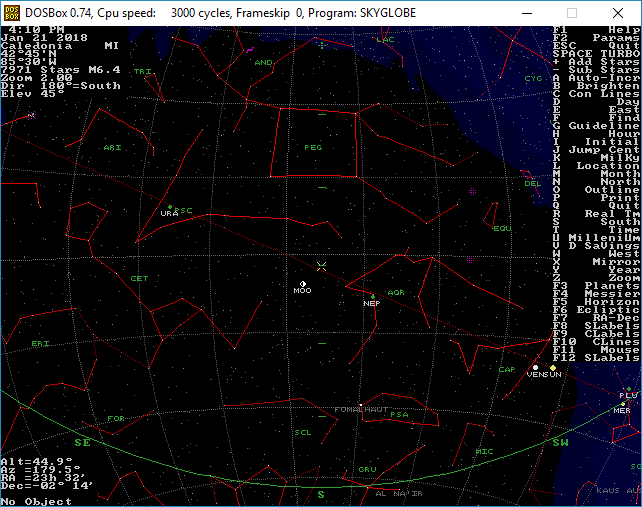The width and height of the screenshot is (642, 507).
Task: Click the SW compass label on horizon
Action: [560, 441]
